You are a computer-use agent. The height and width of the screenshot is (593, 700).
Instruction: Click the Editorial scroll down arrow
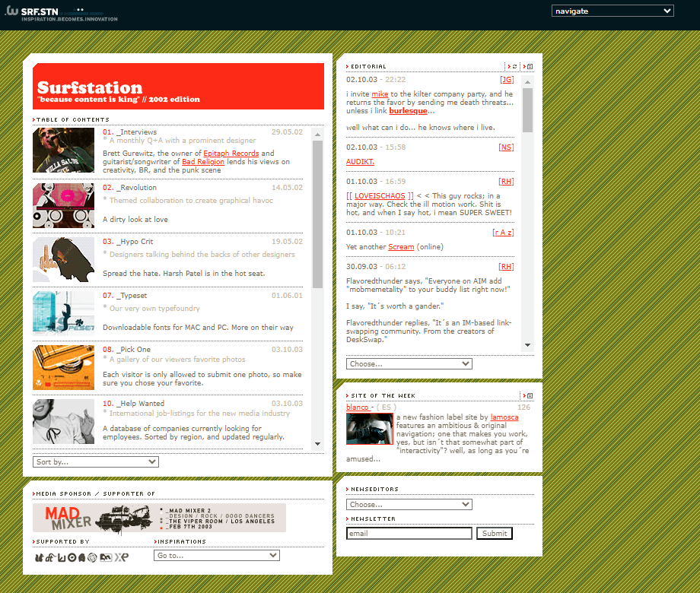coord(528,345)
